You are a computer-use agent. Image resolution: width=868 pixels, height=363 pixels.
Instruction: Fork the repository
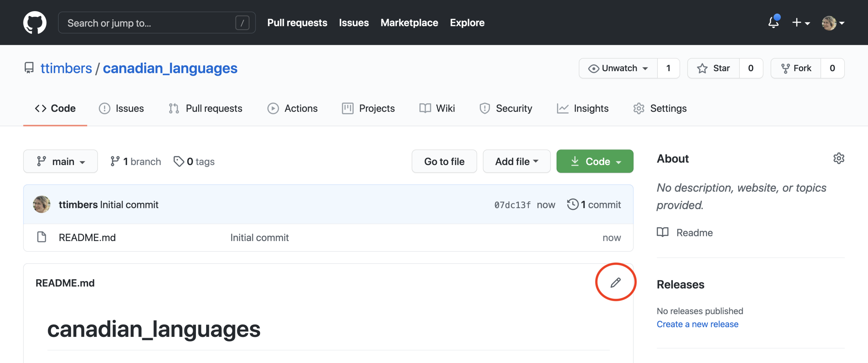click(x=796, y=68)
